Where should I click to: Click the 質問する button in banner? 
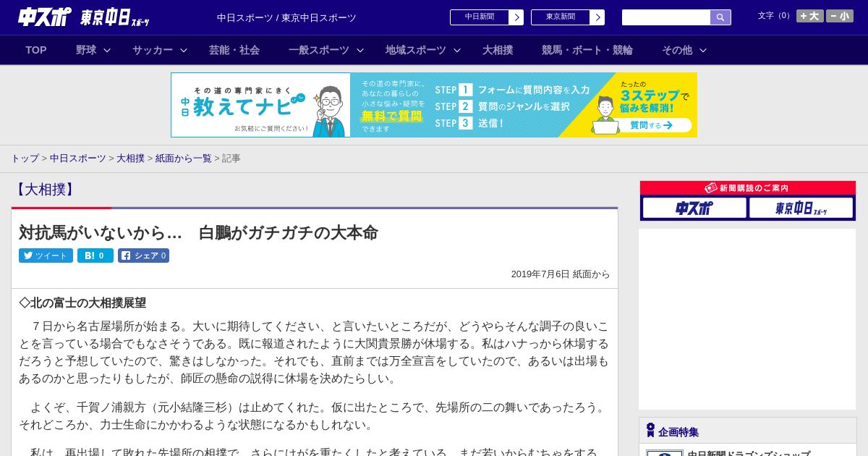point(651,125)
